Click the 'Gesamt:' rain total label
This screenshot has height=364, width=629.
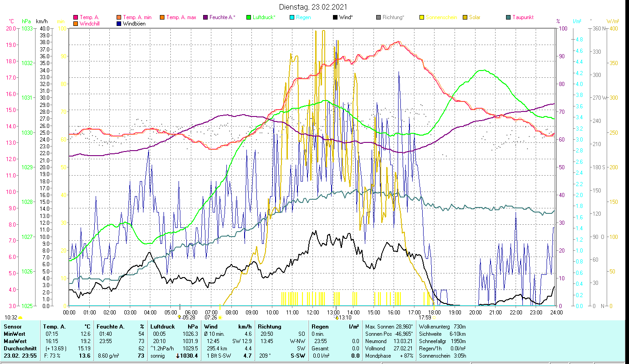(321, 349)
